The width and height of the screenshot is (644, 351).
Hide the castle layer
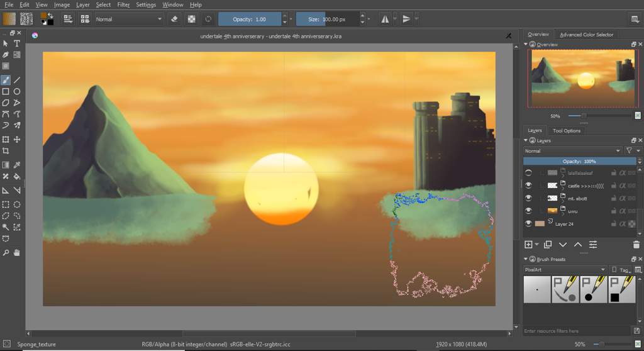(528, 186)
